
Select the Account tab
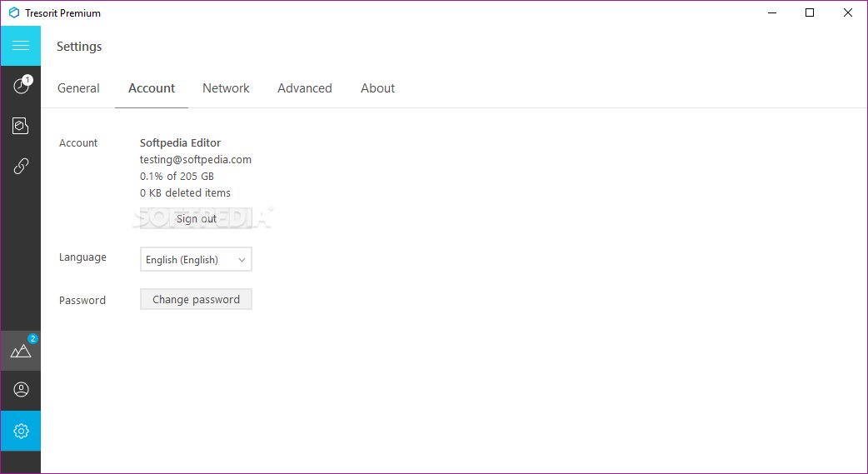click(152, 88)
